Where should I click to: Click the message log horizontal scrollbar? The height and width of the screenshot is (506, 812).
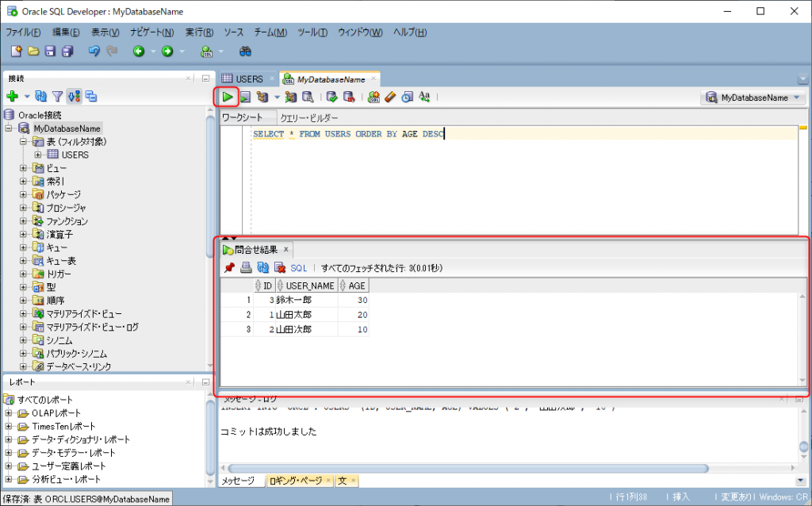click(468, 468)
